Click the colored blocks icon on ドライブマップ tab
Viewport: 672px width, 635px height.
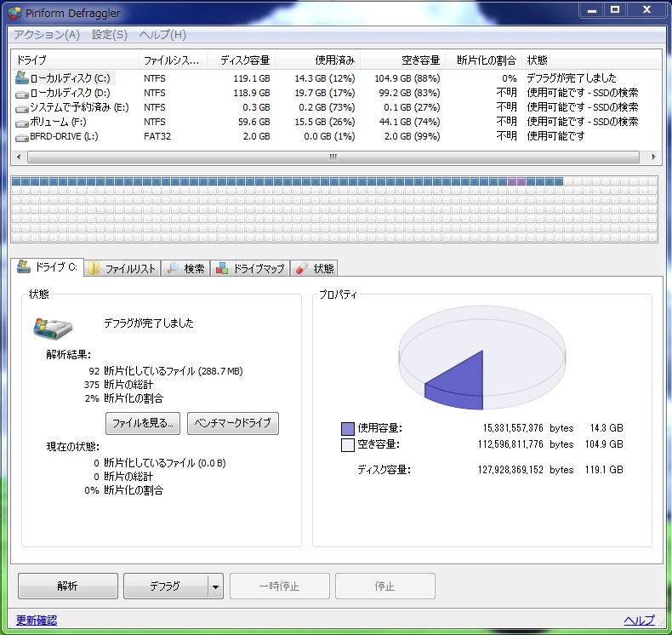tap(221, 268)
